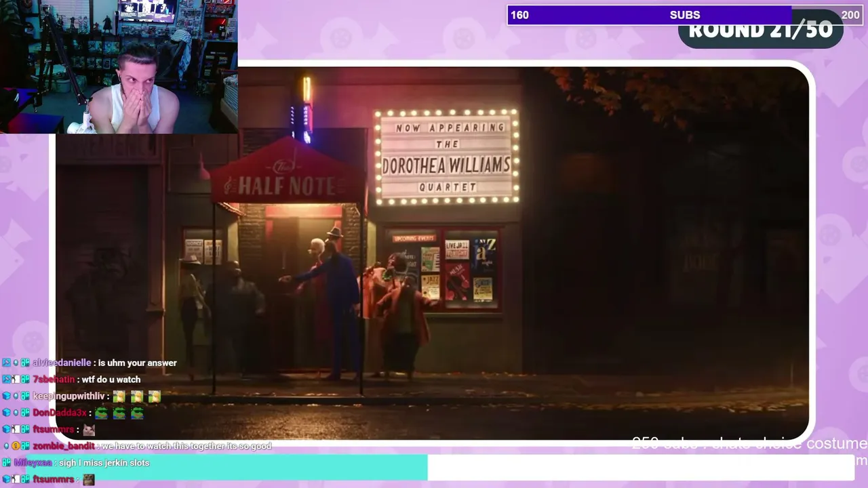
Task: Open the Mileyxaa chat username
Action: (34, 463)
